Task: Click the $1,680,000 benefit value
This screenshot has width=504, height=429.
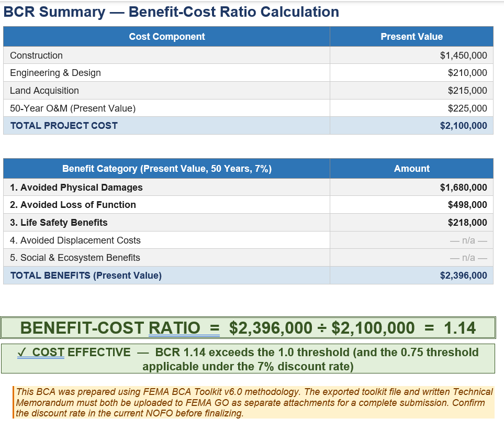Action: 464,187
